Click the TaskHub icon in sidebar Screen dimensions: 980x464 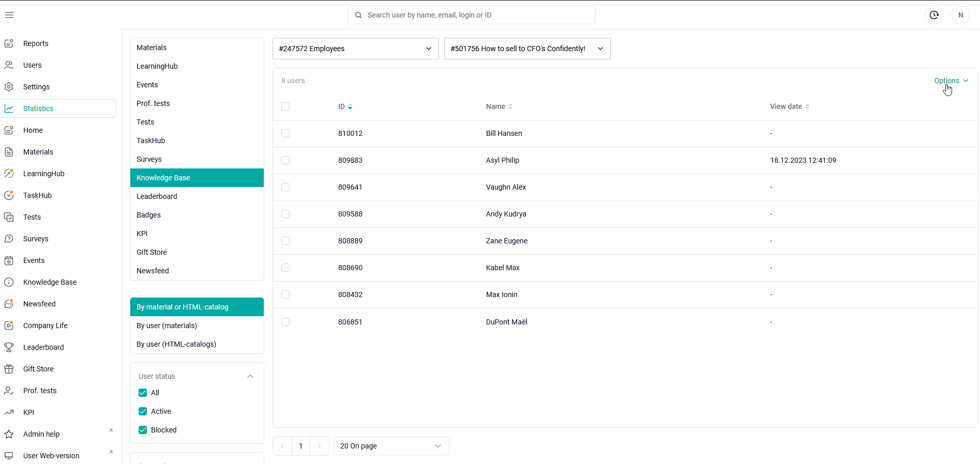9,195
